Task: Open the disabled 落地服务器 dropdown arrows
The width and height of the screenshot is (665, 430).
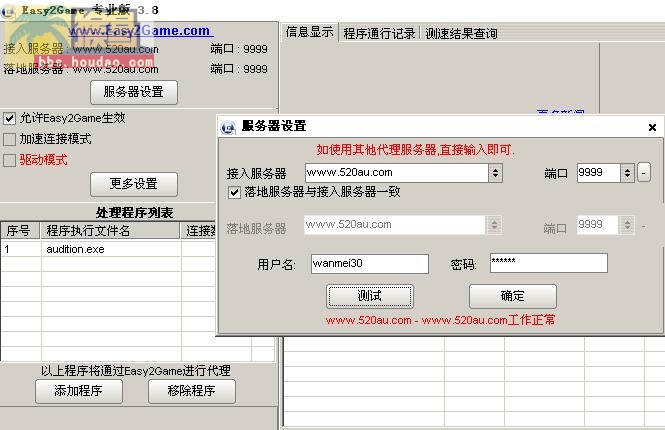Action: tap(494, 225)
